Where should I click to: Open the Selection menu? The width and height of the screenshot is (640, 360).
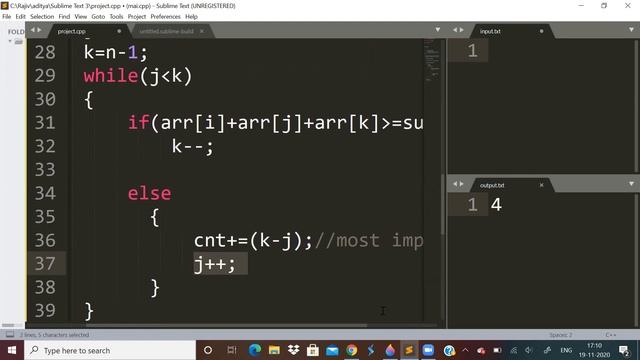point(42,17)
